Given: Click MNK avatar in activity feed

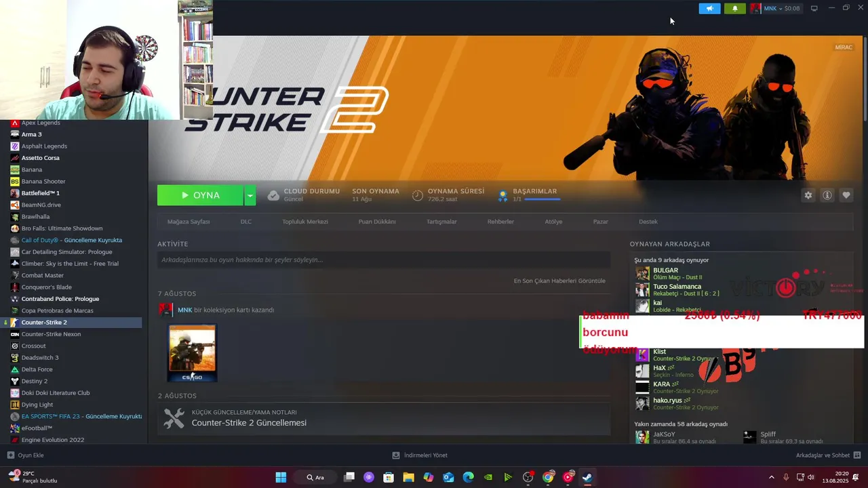Looking at the screenshot, I should 165,310.
